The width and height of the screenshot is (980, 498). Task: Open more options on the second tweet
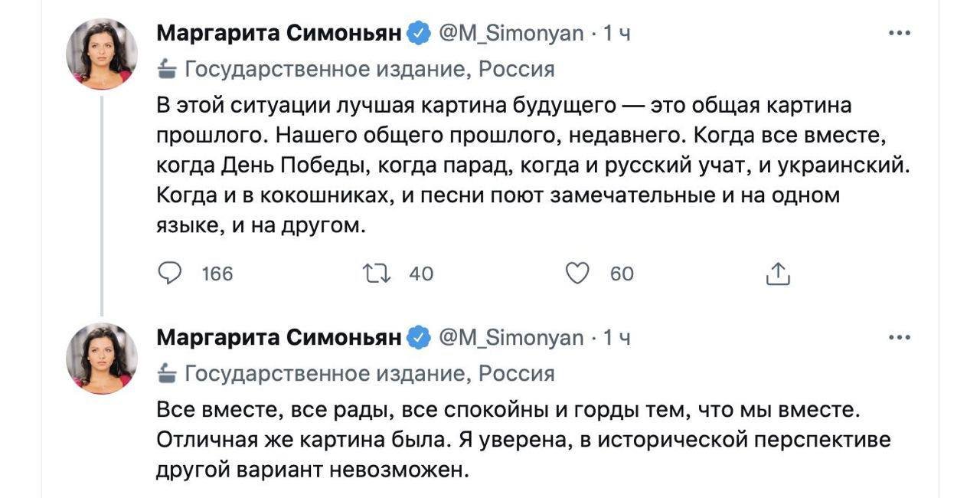pyautogui.click(x=899, y=337)
